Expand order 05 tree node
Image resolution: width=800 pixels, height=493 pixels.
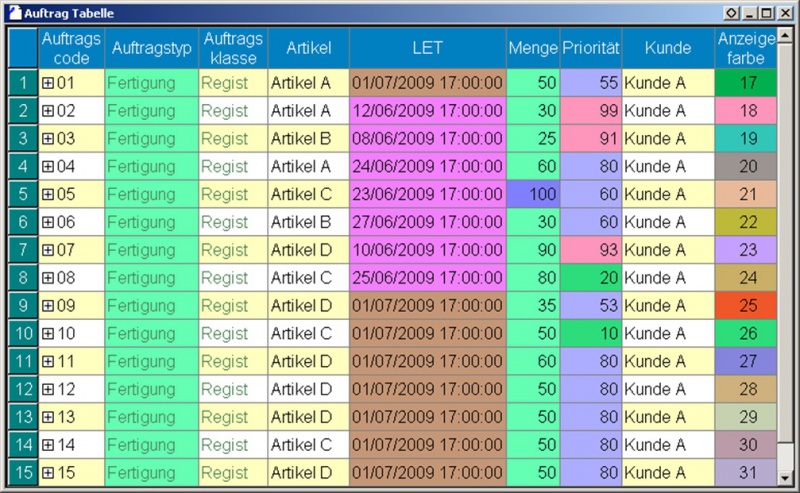(x=47, y=194)
